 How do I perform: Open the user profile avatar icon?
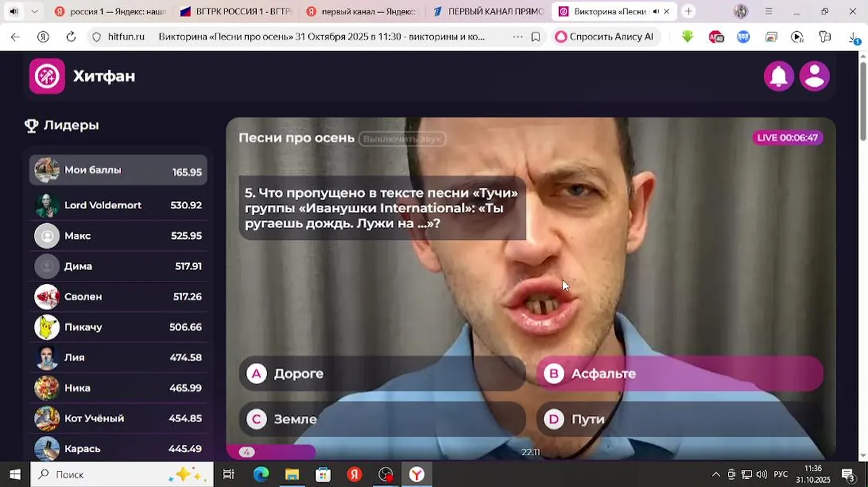coord(815,76)
